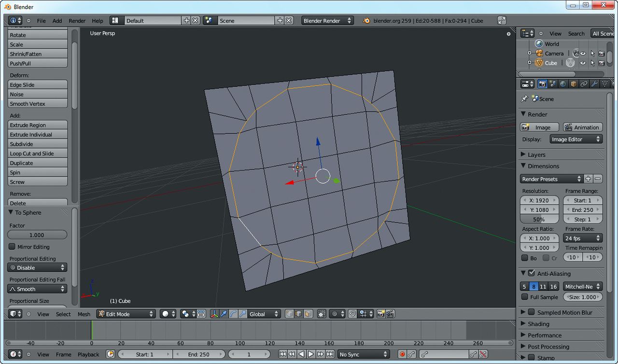618x364 pixels.
Task: Expand the Layers panel
Action: 523,154
